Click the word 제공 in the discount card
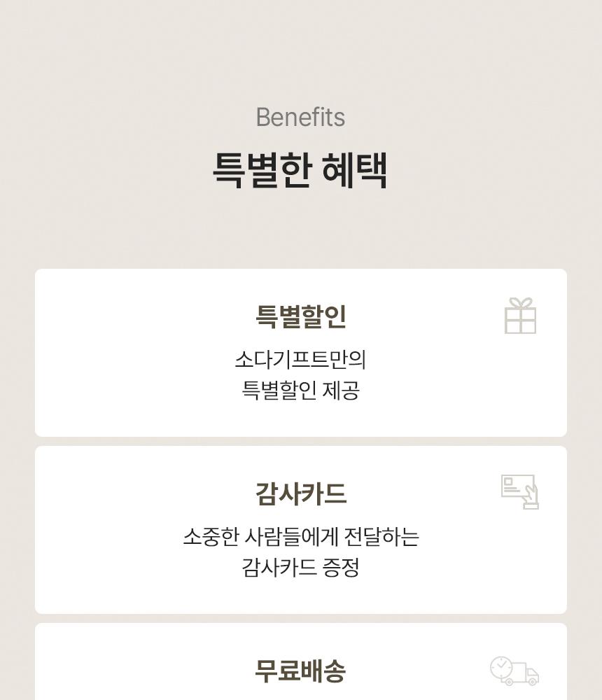Image resolution: width=602 pixels, height=700 pixels. [341, 391]
